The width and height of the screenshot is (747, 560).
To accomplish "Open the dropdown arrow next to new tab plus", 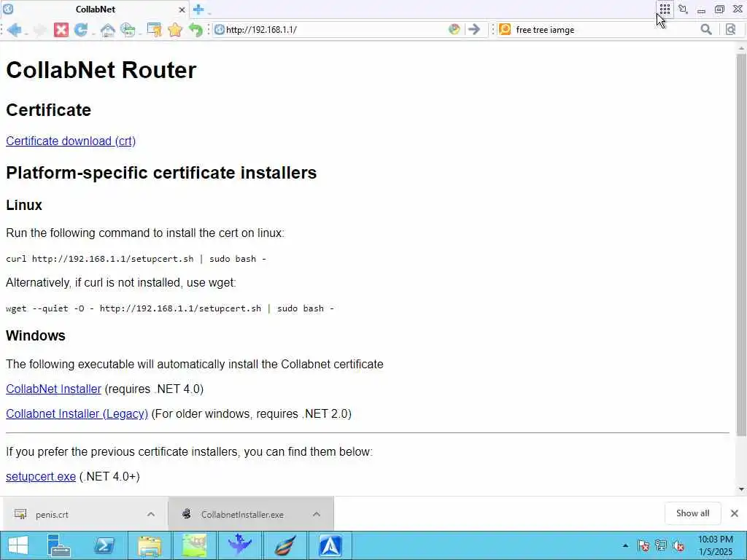I will 209,12.
